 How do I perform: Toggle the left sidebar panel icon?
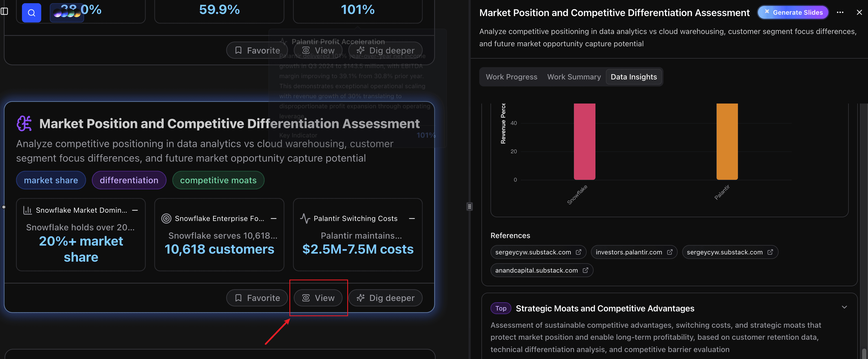pos(5,11)
